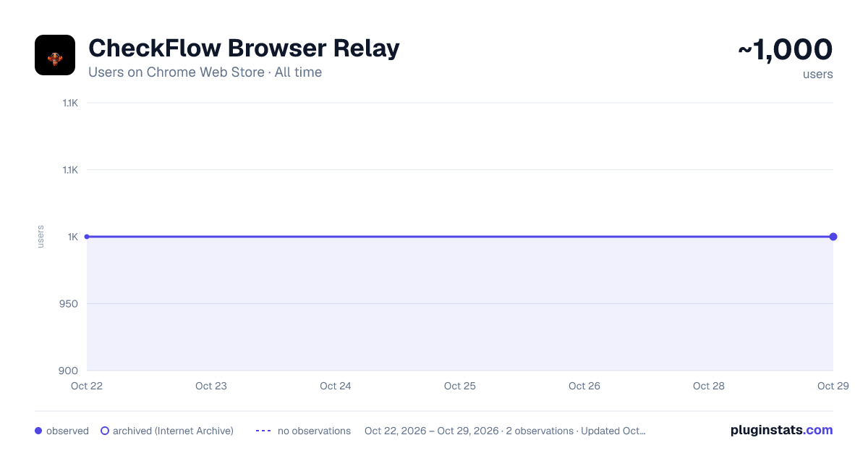The image size is (868, 456).
Task: Click the no observations legend label
Action: click(x=314, y=431)
